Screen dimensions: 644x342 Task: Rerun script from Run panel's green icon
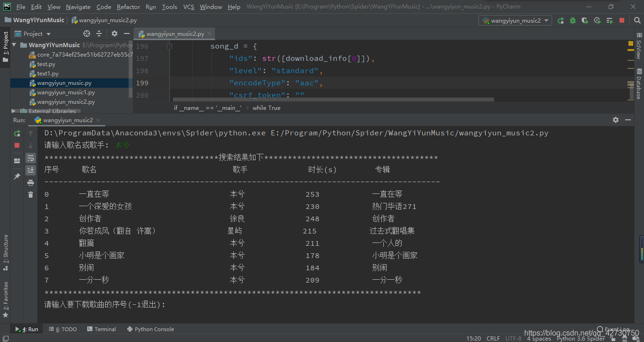click(17, 133)
